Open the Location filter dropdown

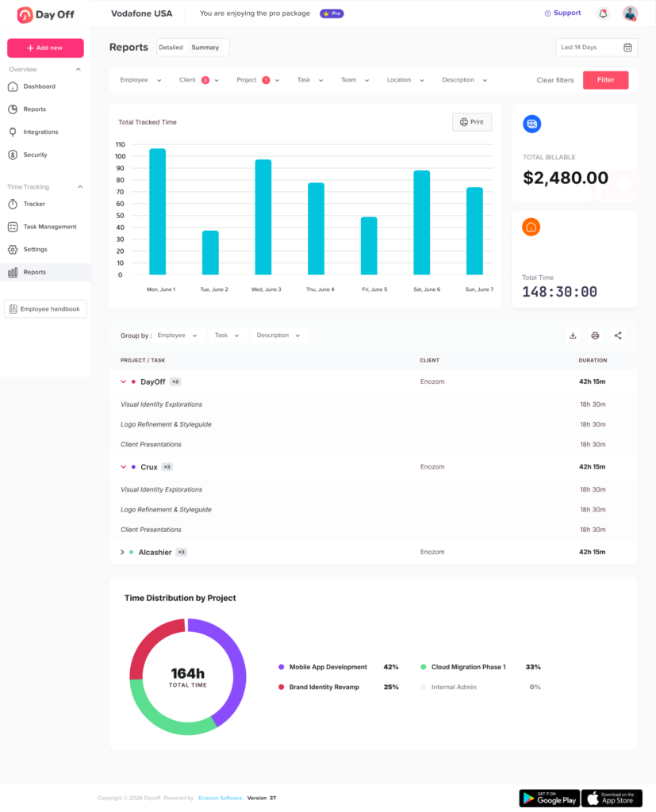pos(405,80)
